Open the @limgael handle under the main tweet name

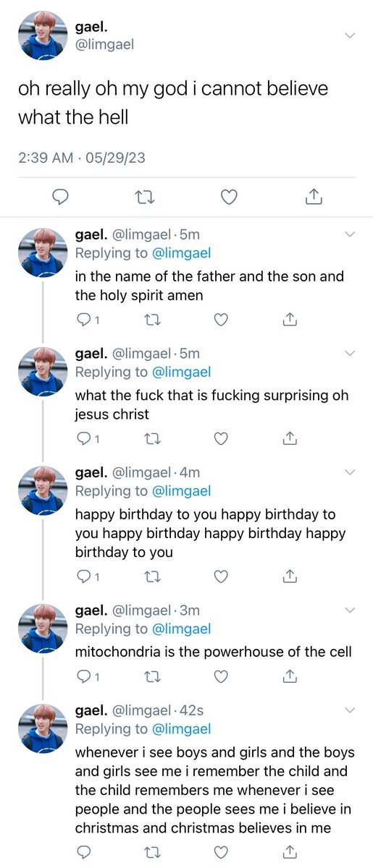(104, 44)
